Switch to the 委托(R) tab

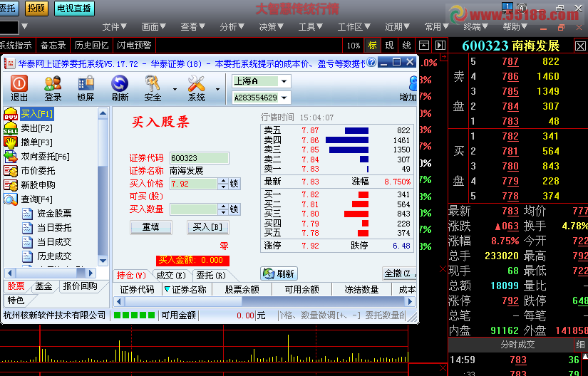pyautogui.click(x=211, y=276)
